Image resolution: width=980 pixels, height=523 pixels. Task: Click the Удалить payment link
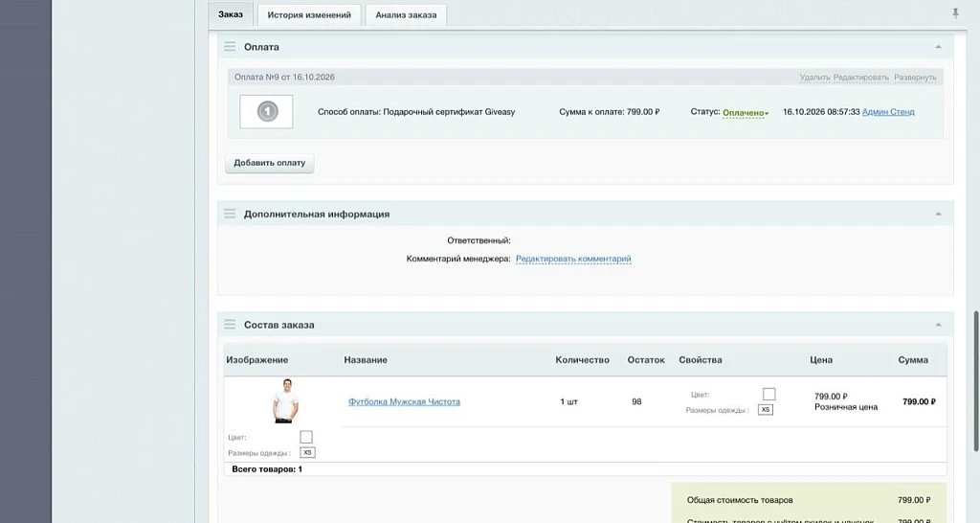815,78
